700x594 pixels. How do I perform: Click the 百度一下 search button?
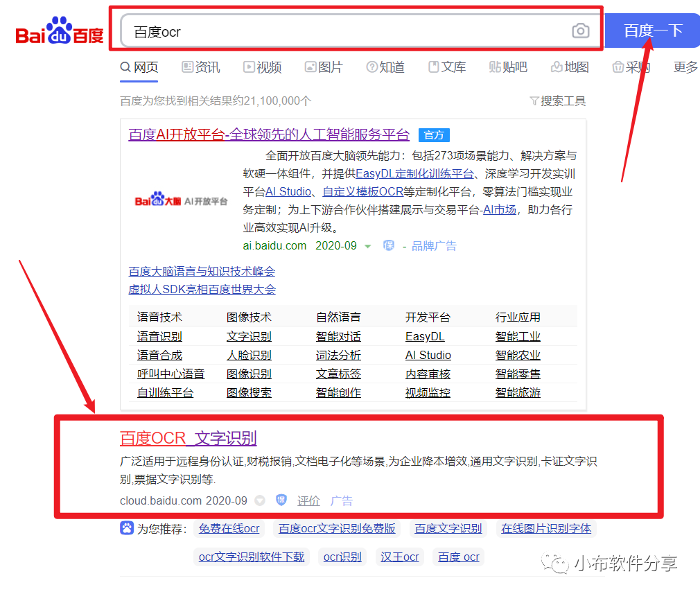(652, 30)
